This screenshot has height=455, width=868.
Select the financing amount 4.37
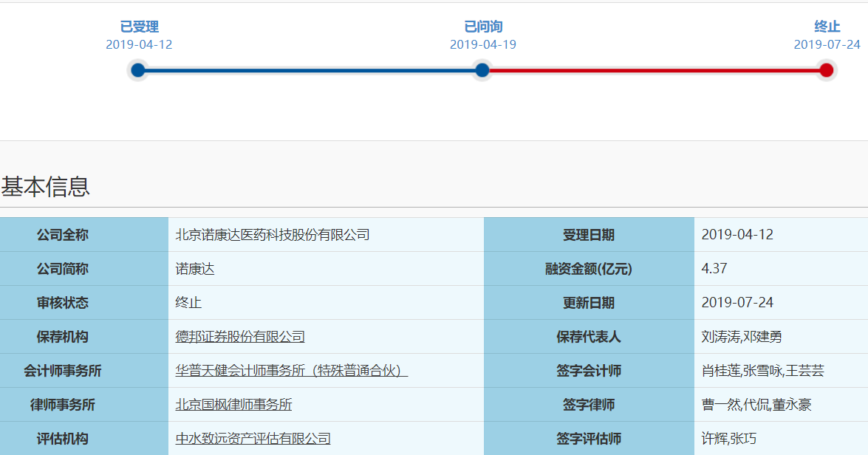(x=714, y=268)
